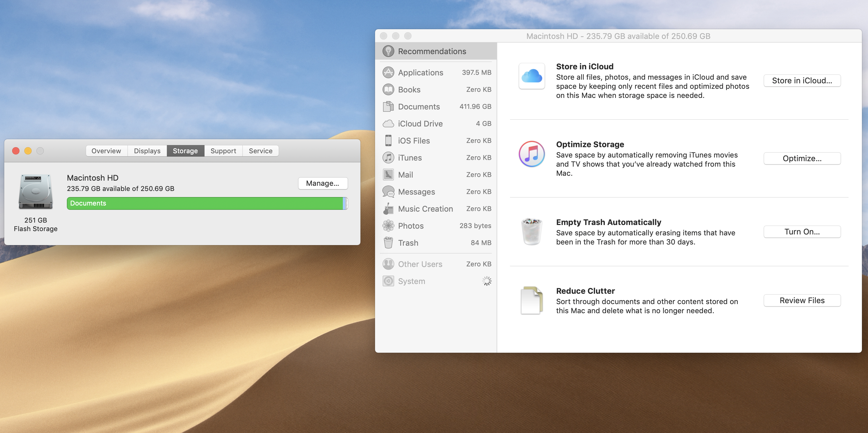Viewport: 868px width, 433px height.
Task: Select the Applications row label
Action: pos(421,72)
